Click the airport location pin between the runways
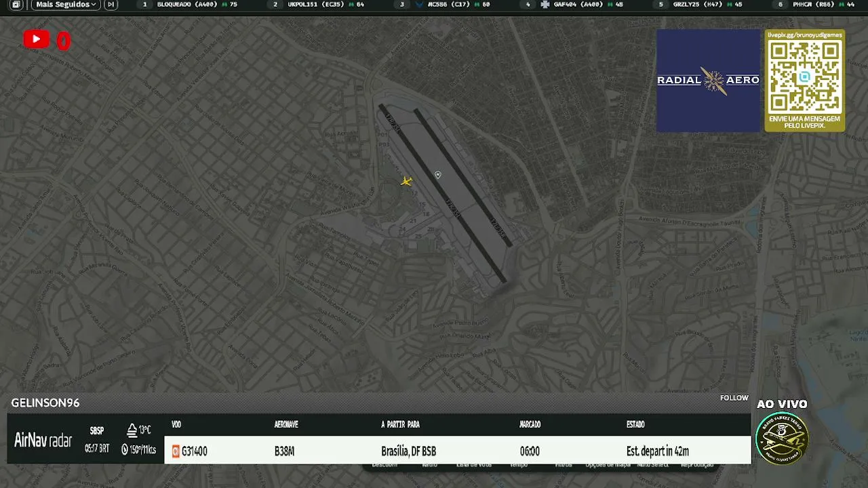Viewport: 868px width, 488px height. 437,175
